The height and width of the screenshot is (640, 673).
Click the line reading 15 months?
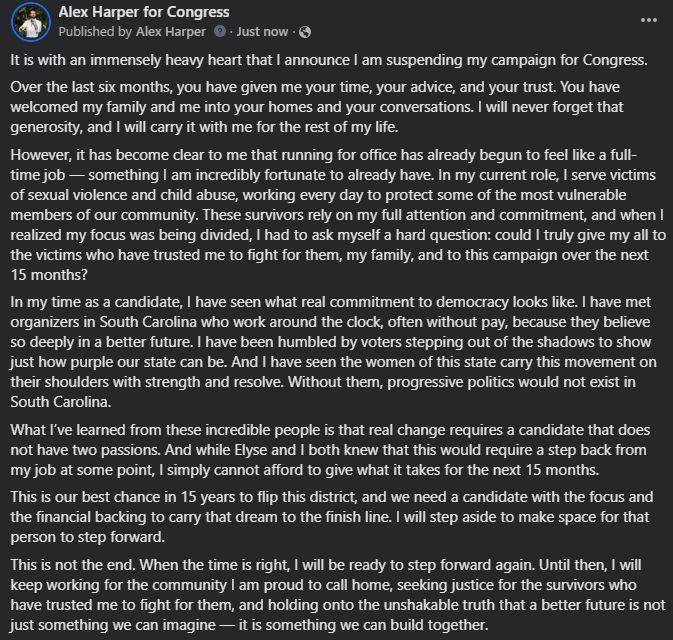pyautogui.click(x=49, y=275)
